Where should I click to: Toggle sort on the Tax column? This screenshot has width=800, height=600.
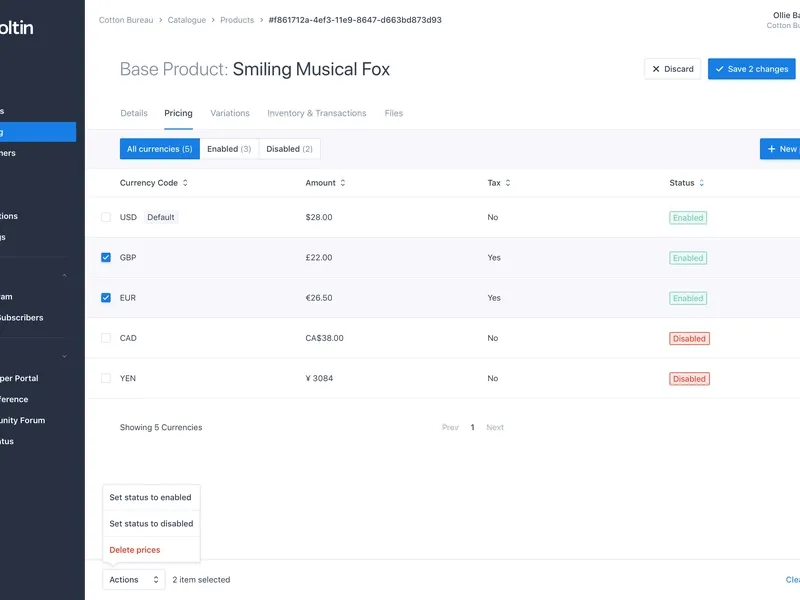click(x=508, y=183)
